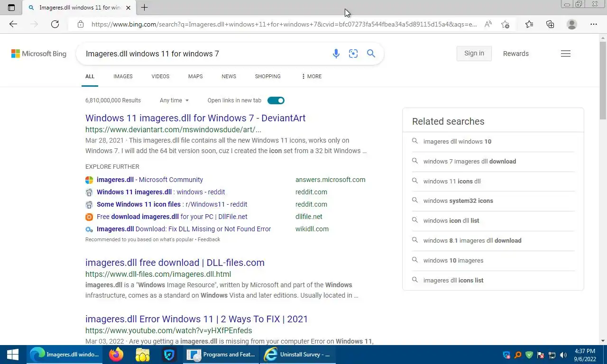Click the Feedback link under recommendations
This screenshot has height=364, width=607.
point(209,239)
